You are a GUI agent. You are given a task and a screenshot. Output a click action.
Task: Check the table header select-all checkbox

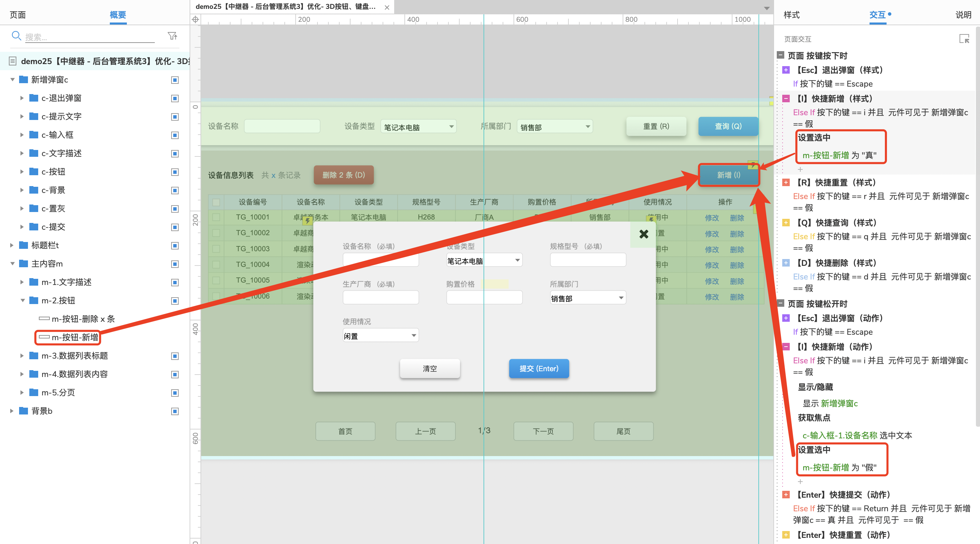pyautogui.click(x=216, y=202)
